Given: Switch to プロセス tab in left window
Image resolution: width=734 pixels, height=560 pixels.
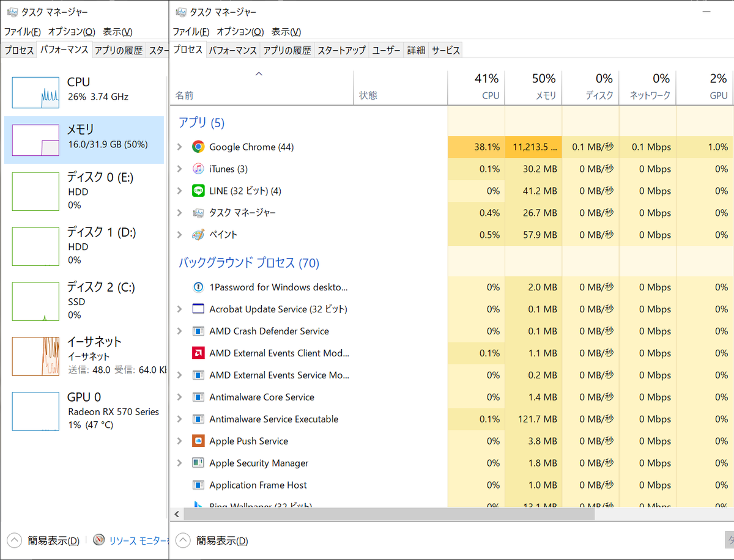Looking at the screenshot, I should coord(19,51).
